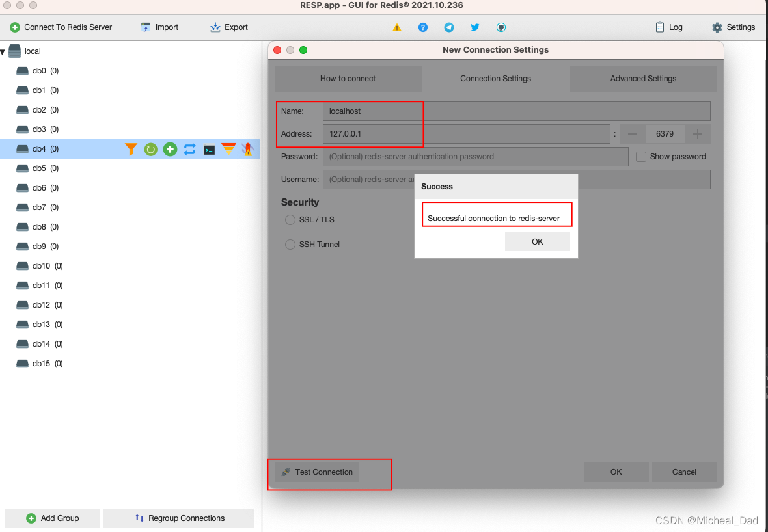Open the db4 key filter icon
Image resolution: width=768 pixels, height=532 pixels.
click(x=131, y=150)
